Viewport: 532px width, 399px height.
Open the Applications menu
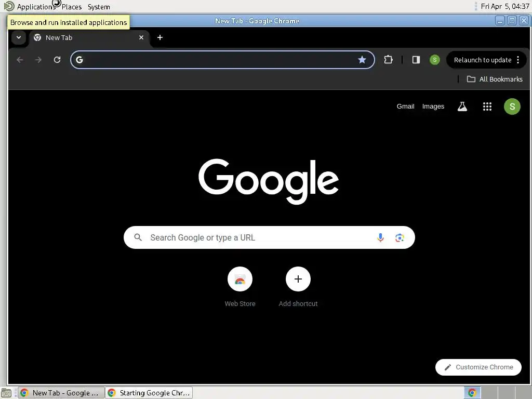coord(36,7)
